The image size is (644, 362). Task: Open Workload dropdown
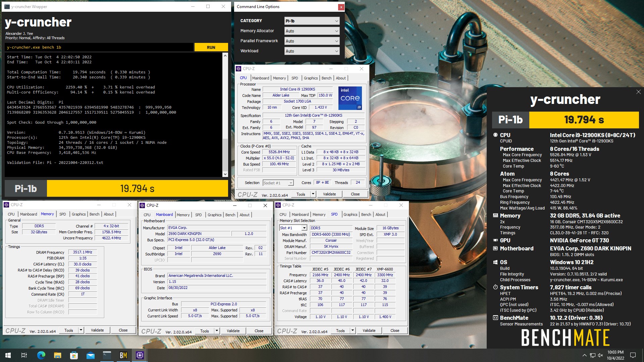pyautogui.click(x=312, y=51)
